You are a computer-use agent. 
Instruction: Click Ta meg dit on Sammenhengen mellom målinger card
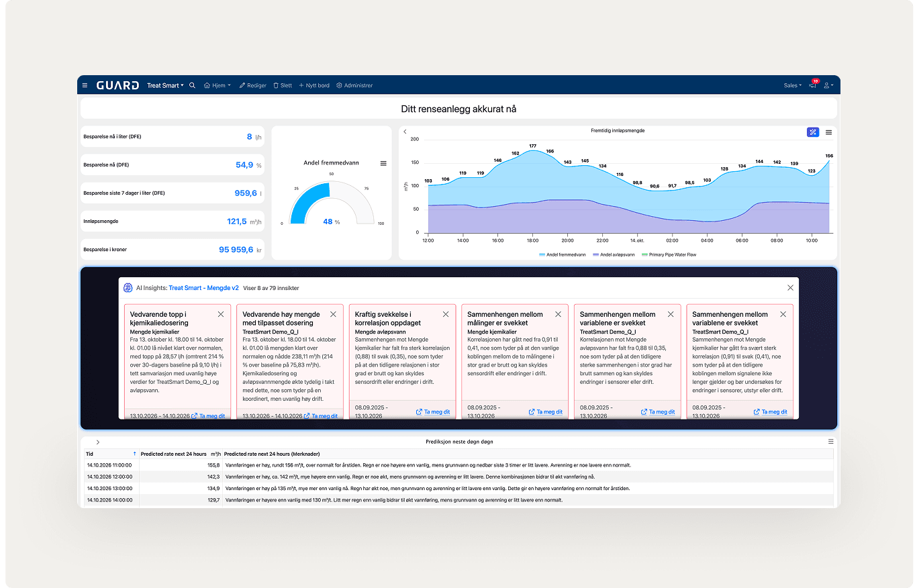[545, 411]
